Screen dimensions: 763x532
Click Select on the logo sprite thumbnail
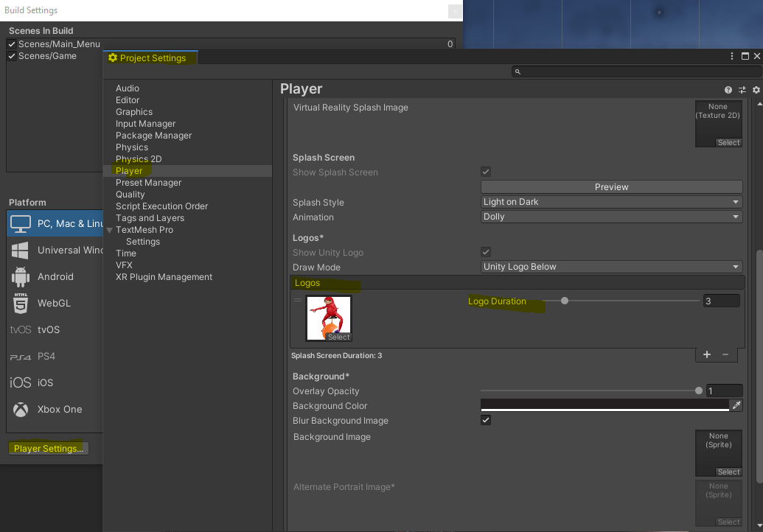pos(338,337)
